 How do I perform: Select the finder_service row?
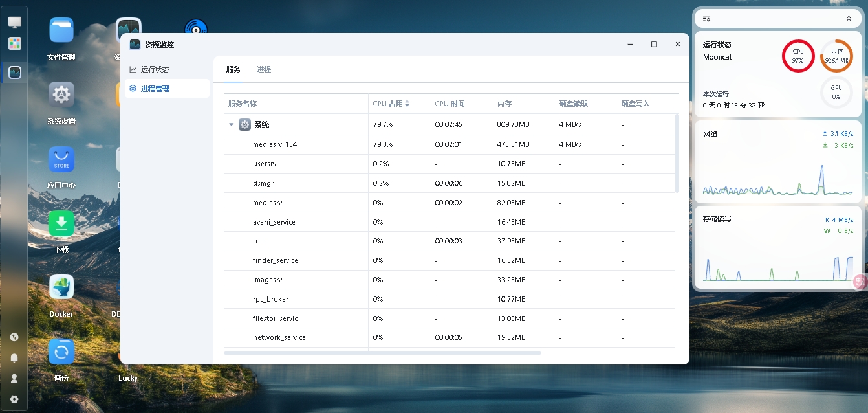(450, 260)
